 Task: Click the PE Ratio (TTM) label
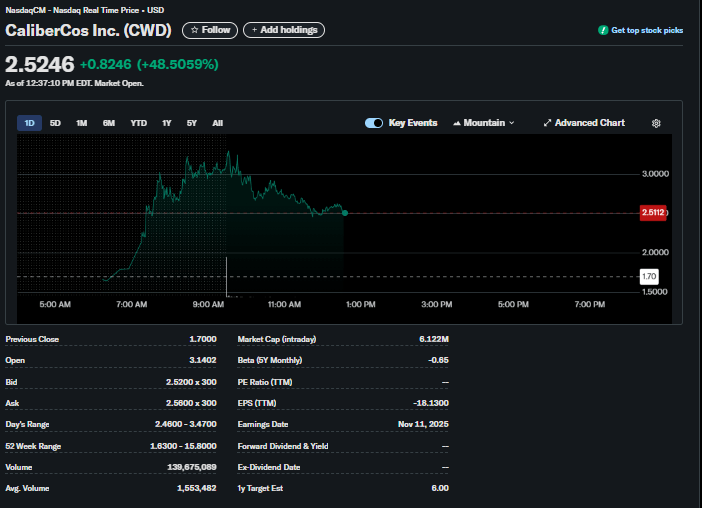click(x=265, y=382)
